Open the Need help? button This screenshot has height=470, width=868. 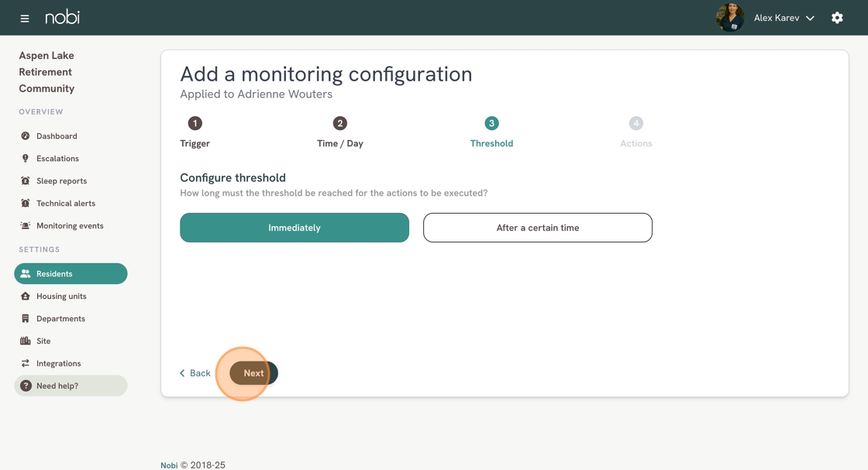(x=71, y=386)
